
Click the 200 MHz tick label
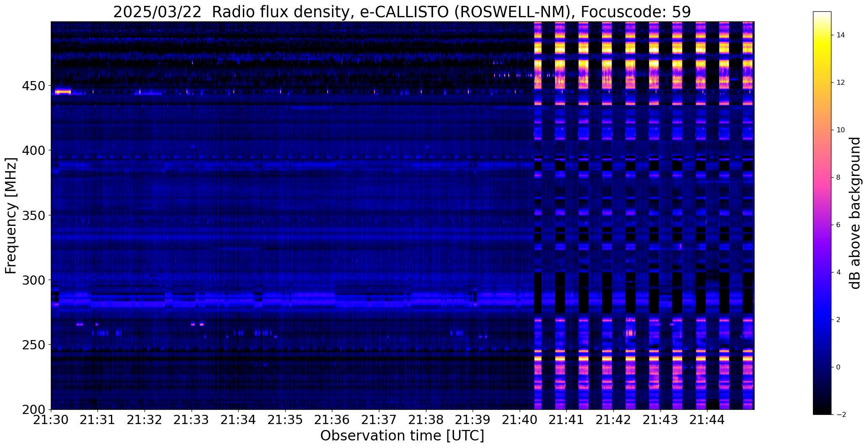[33, 409]
